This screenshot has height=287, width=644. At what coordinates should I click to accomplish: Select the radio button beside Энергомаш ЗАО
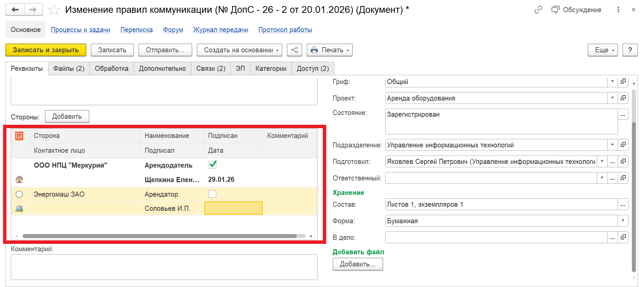coord(19,194)
